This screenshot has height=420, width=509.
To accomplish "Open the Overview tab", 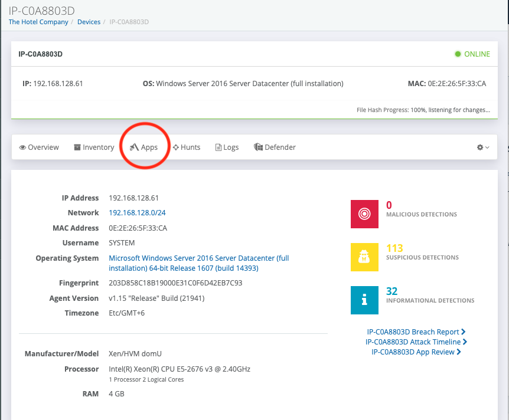I will (x=39, y=147).
